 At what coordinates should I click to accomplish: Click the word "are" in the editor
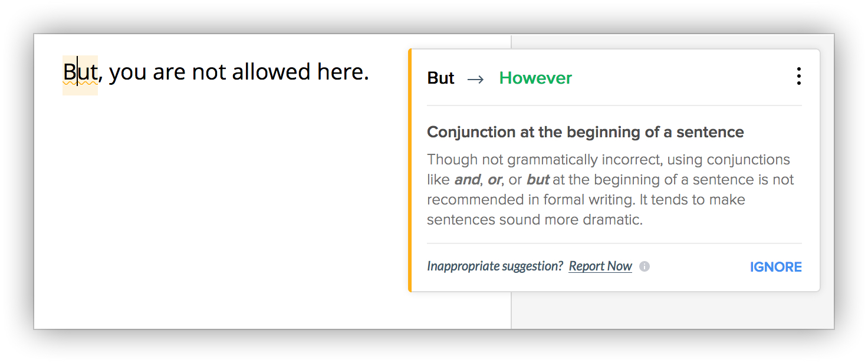(x=170, y=72)
